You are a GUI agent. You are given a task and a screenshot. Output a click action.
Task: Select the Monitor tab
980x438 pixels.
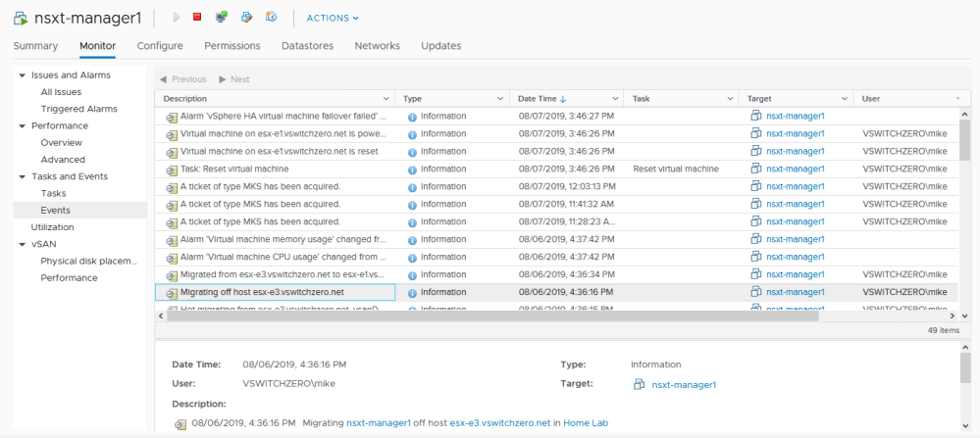97,45
